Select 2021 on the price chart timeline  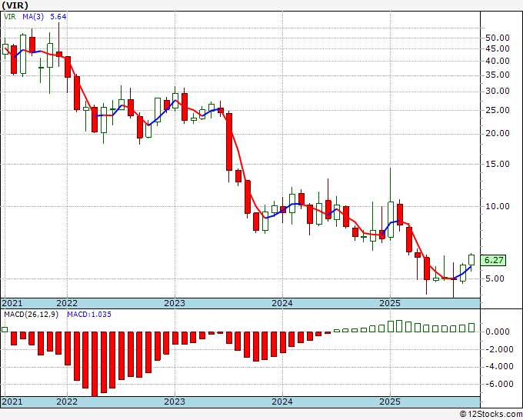tap(12, 303)
